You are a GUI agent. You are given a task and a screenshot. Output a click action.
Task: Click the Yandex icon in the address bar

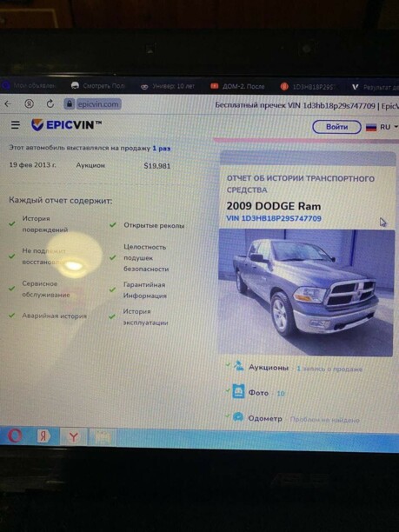30,103
